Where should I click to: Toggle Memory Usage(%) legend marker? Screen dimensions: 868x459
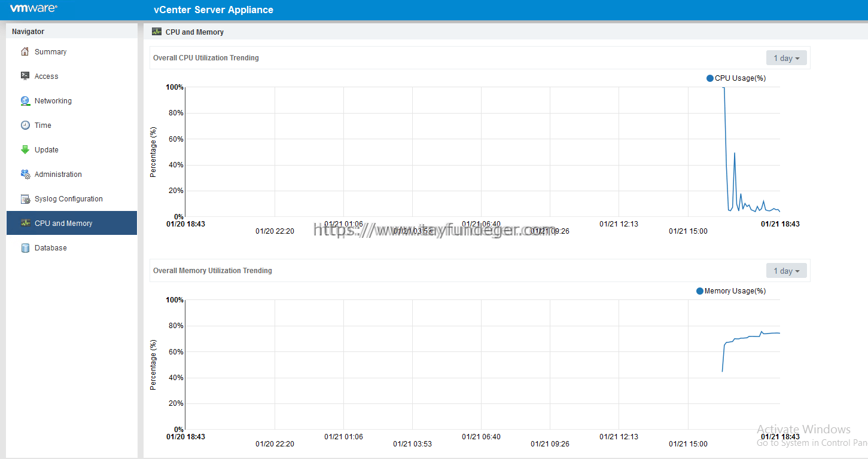[700, 291]
